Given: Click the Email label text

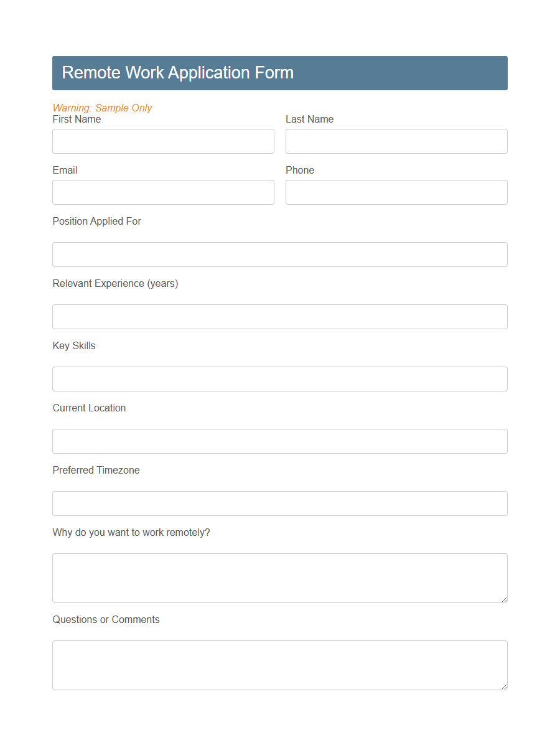Looking at the screenshot, I should 65,170.
